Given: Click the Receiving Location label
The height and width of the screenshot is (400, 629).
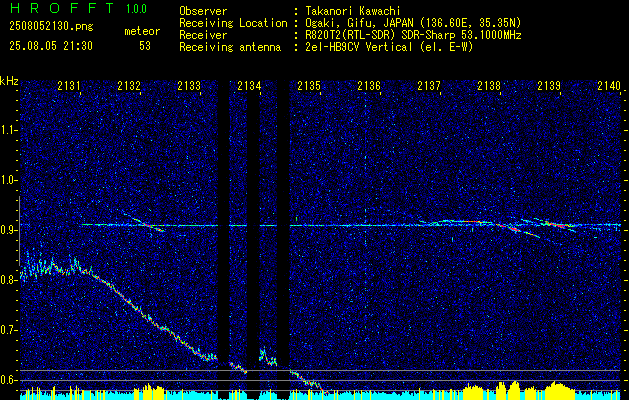Looking at the screenshot, I should coord(233,23).
